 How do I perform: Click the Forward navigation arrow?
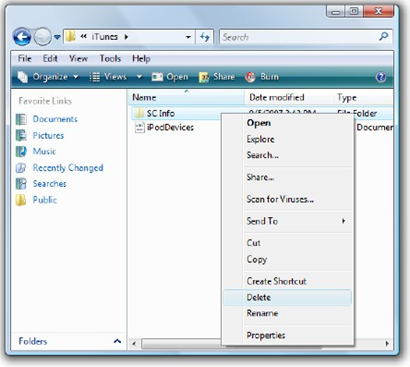42,37
